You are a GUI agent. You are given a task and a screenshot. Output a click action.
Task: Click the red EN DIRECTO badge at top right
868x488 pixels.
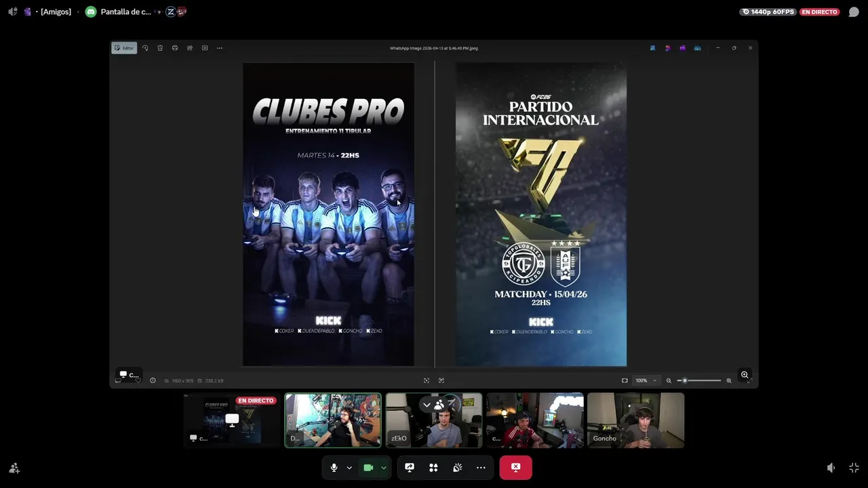coord(820,12)
